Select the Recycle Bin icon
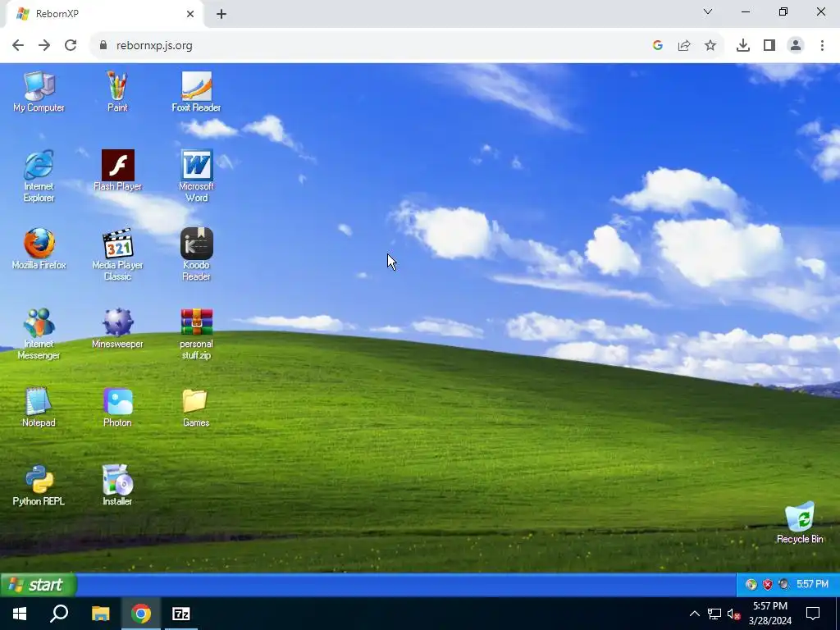 [x=800, y=523]
